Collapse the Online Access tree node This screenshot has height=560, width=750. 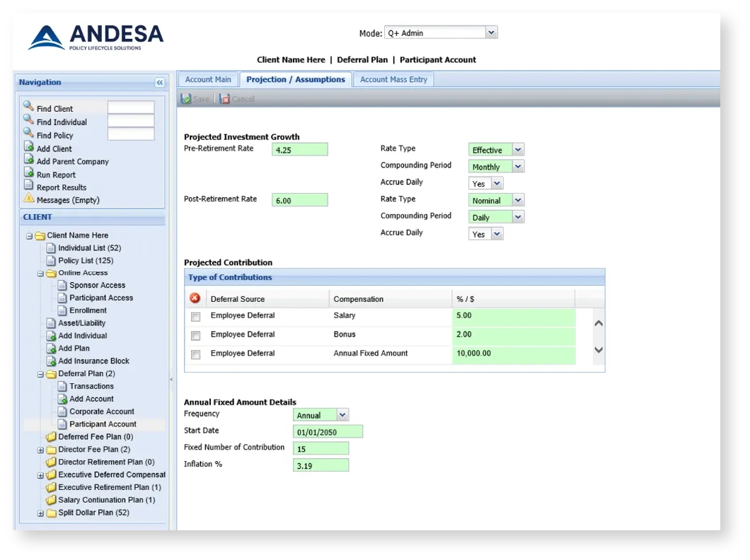coord(40,274)
